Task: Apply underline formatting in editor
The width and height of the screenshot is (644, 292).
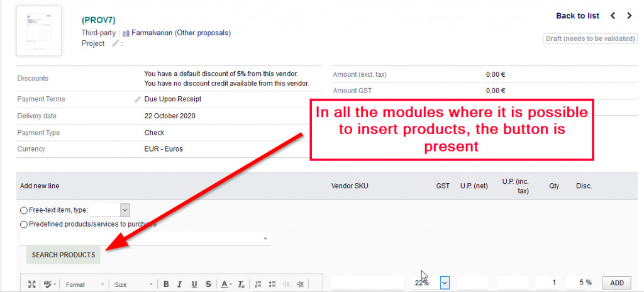Action: pyautogui.click(x=194, y=284)
